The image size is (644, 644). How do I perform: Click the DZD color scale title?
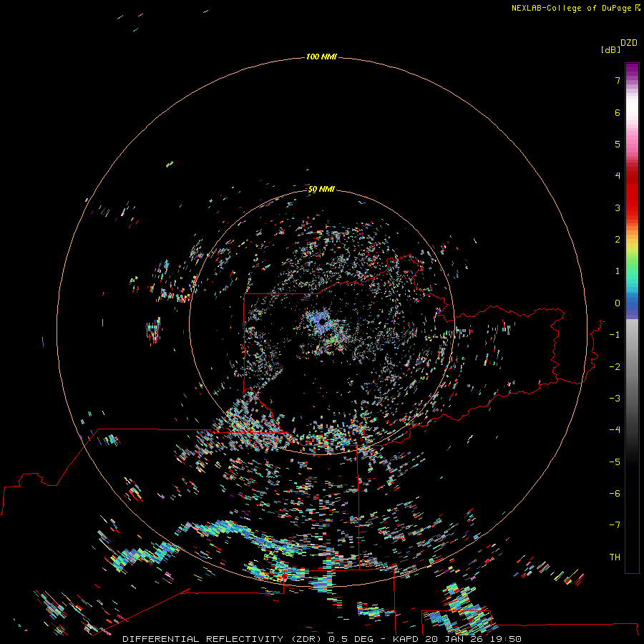coord(629,43)
